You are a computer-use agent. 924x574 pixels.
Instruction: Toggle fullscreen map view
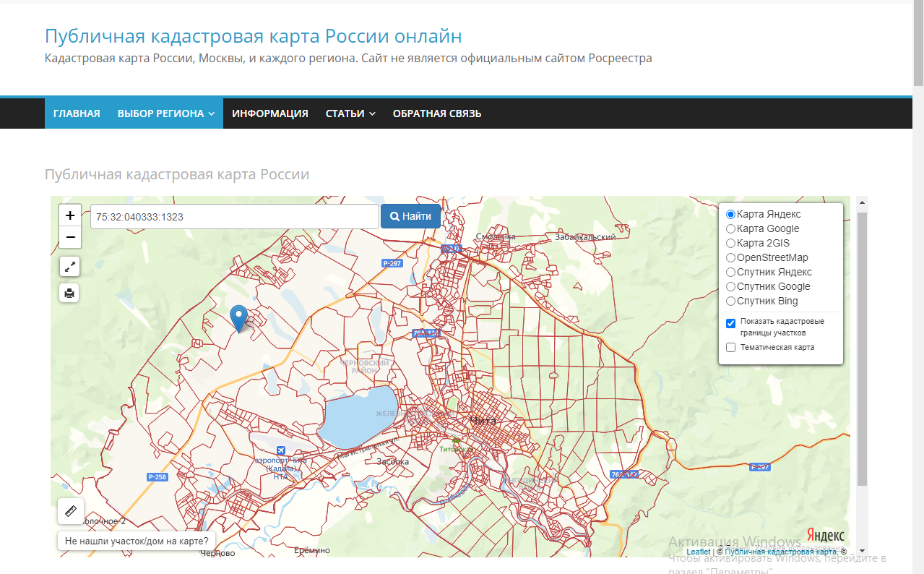click(69, 267)
